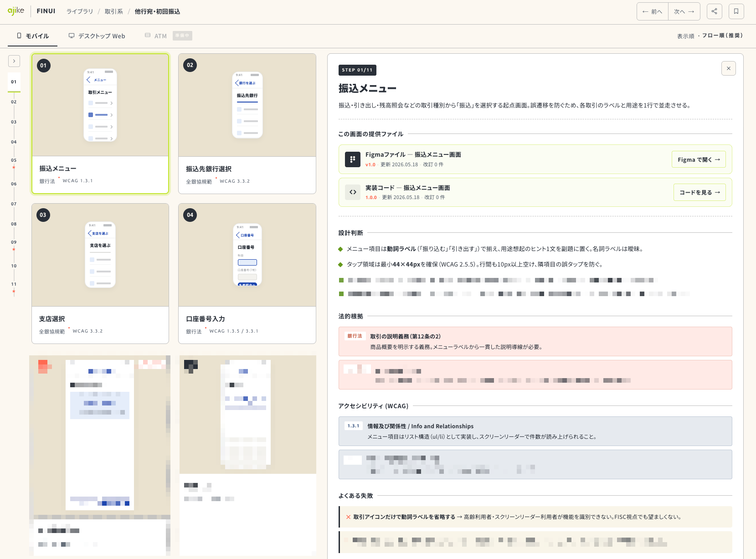Click the Figma file icon
The image size is (756, 559).
[353, 159]
